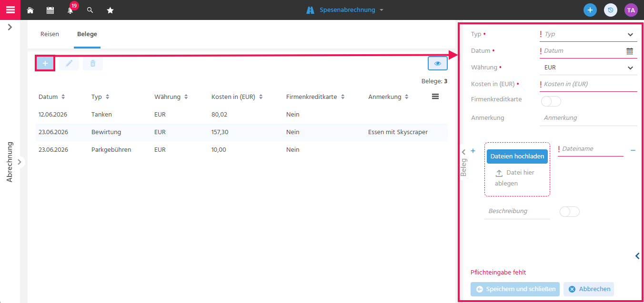This screenshot has height=303, width=644.
Task: Expand the Abrechnung panel chevron
Action: (x=20, y=162)
